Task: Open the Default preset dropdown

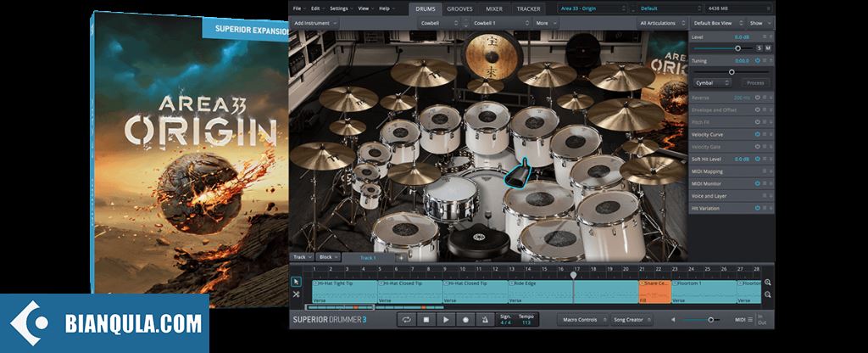Action: 670,8
